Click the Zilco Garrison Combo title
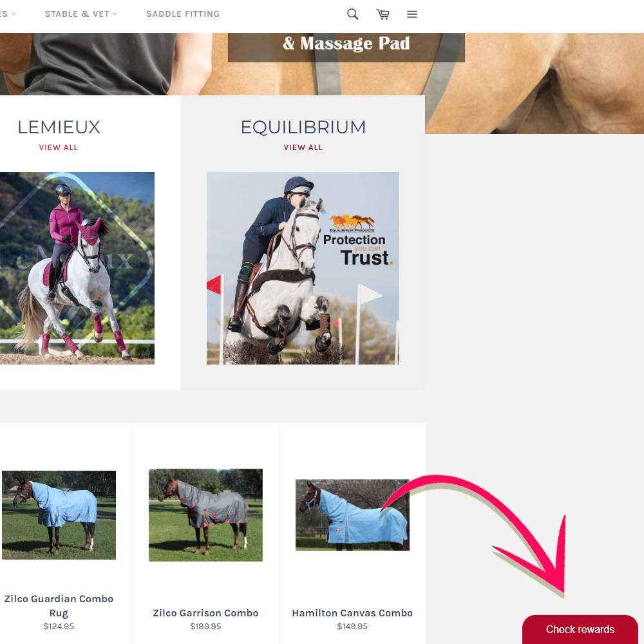This screenshot has width=644, height=644. tap(205, 613)
